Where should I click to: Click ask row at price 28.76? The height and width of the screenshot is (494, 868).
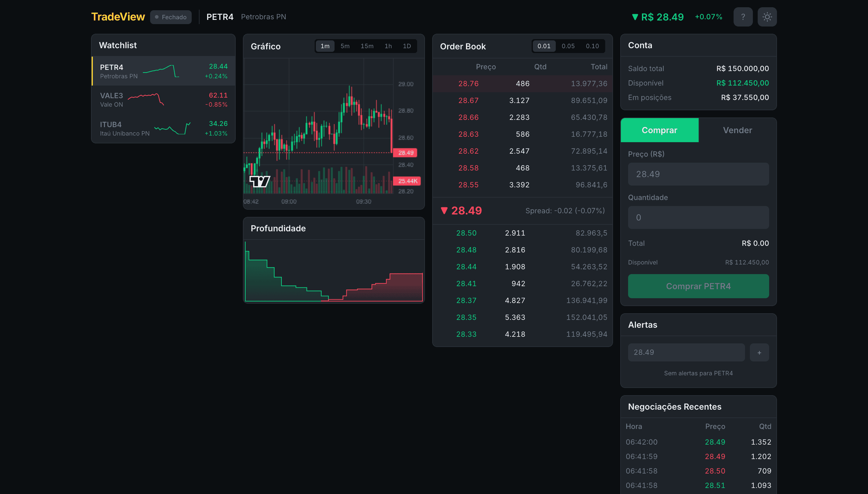point(522,84)
